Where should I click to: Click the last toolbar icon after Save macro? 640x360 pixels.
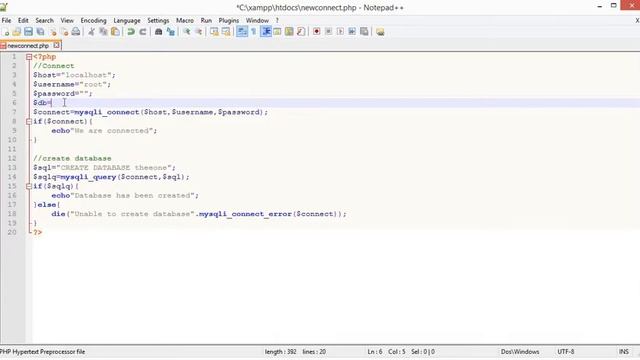tap(380, 32)
